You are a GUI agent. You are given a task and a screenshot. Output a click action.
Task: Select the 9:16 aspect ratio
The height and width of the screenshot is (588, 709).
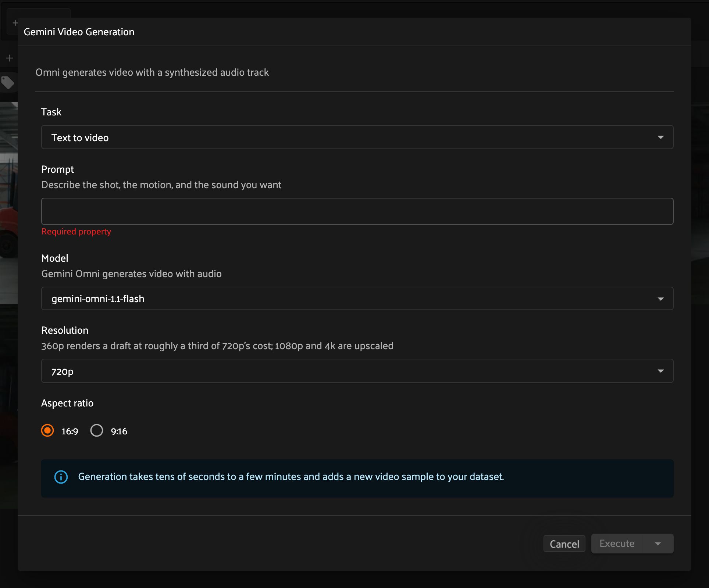coord(97,430)
